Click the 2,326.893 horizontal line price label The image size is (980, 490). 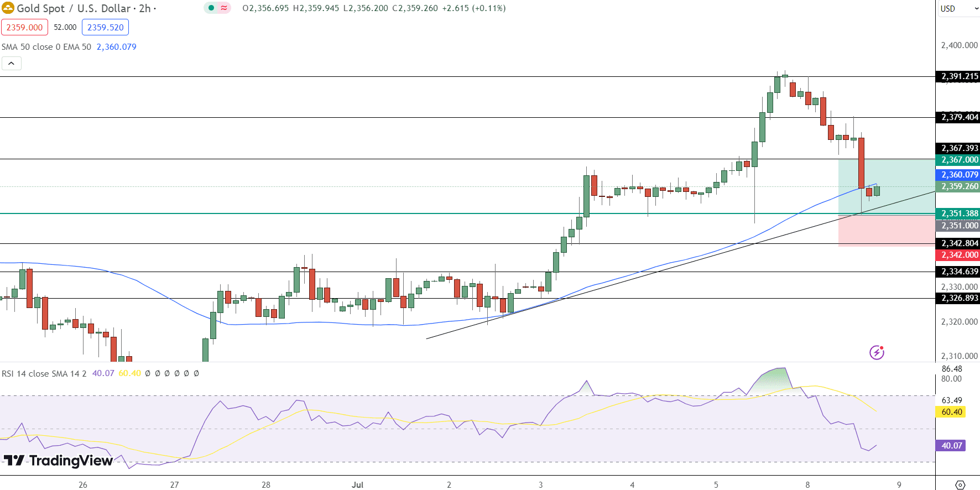(958, 298)
